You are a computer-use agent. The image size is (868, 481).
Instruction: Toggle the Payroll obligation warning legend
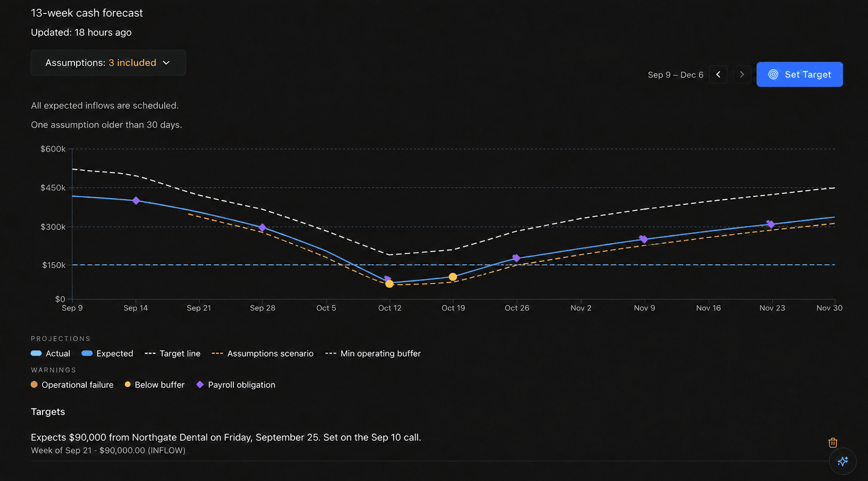point(236,385)
